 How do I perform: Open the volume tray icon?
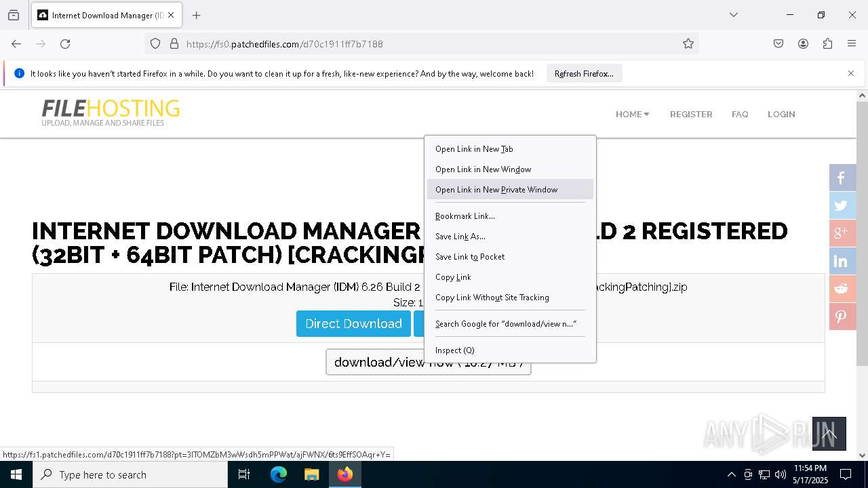click(x=781, y=474)
